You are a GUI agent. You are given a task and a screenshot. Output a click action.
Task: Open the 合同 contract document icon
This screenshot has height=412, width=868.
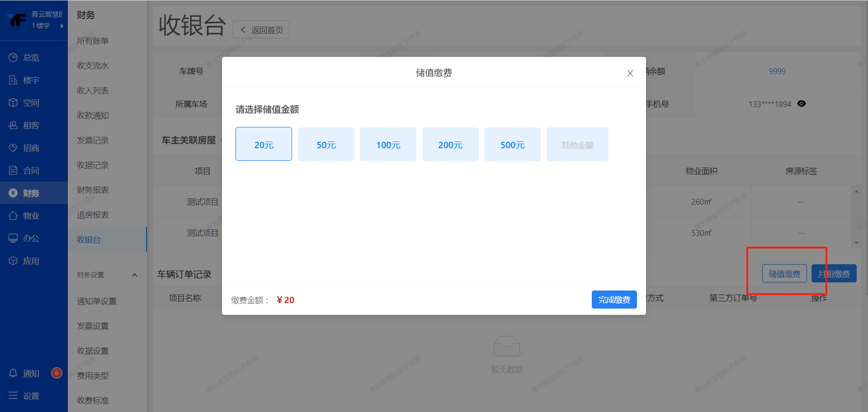13,170
